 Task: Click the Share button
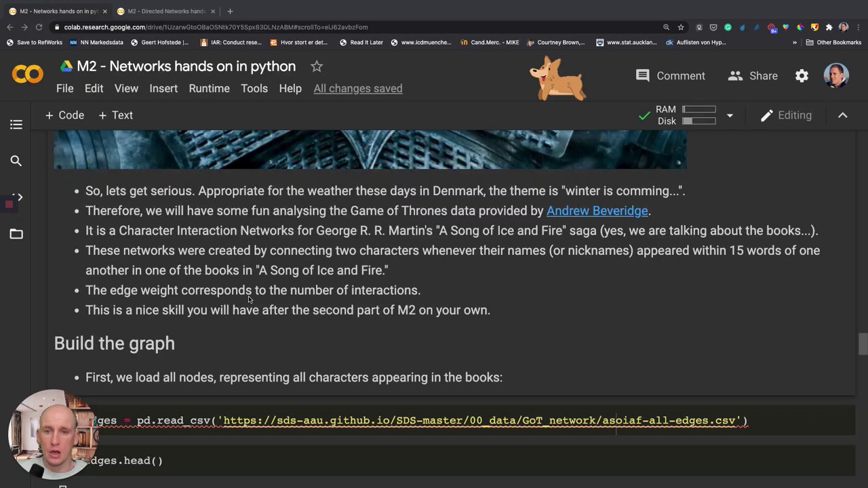click(753, 76)
